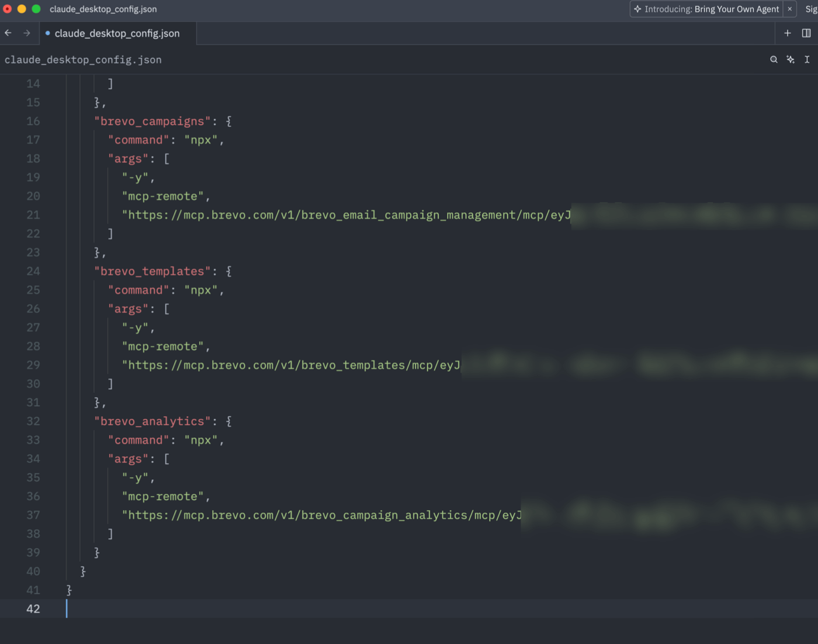Click the brevo_templates/mcp URL string
The width and height of the screenshot is (818, 644).
pyautogui.click(x=291, y=365)
